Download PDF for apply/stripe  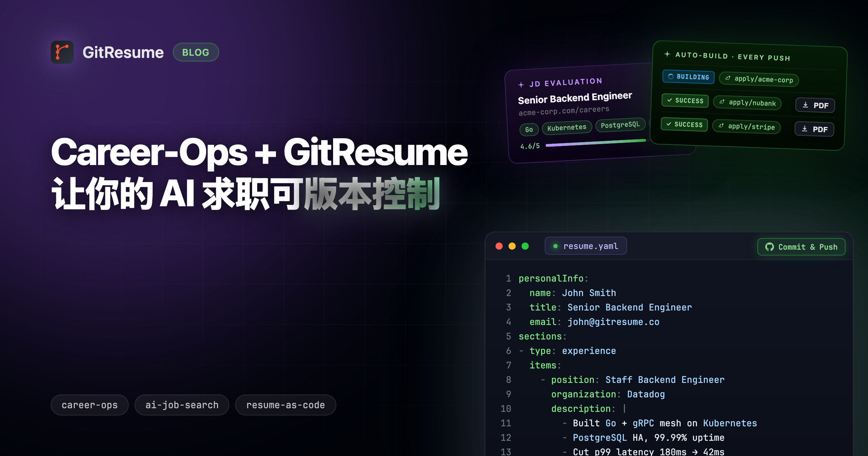tap(814, 129)
